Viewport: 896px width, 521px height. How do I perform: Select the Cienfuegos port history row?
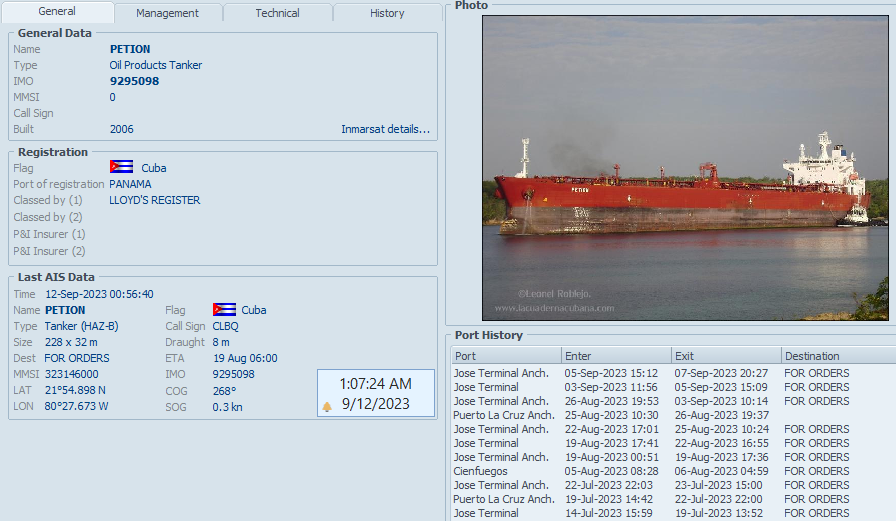[673, 471]
